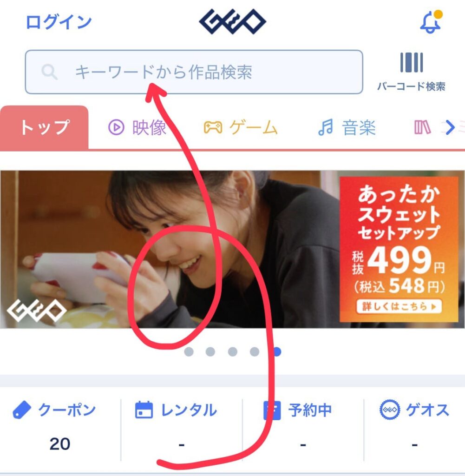
Task: Expand more categories with right chevron
Action: [x=450, y=127]
